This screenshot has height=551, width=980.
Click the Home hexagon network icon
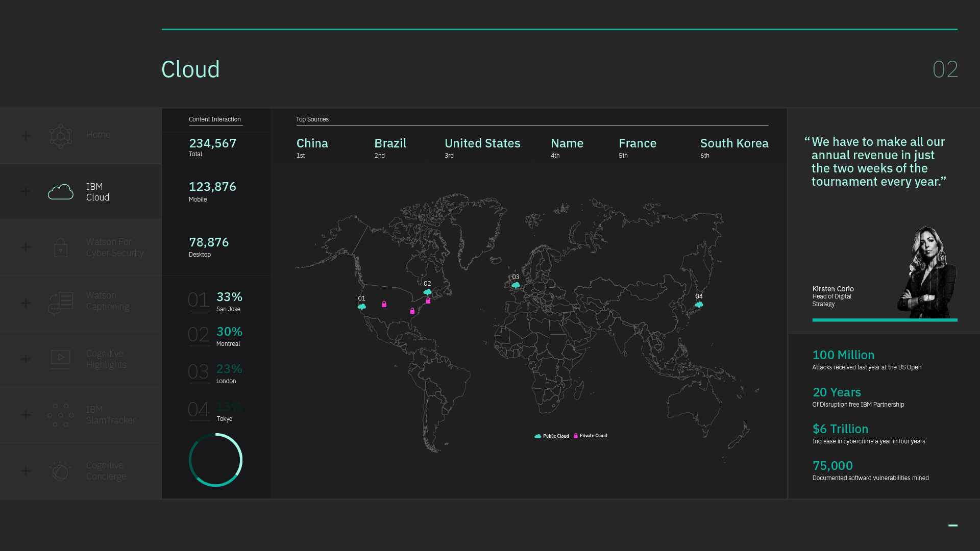pyautogui.click(x=61, y=136)
